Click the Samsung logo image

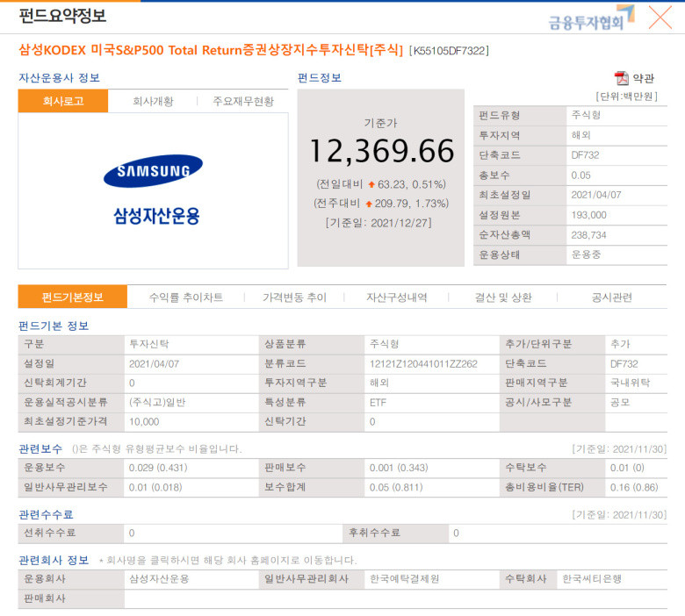click(154, 171)
